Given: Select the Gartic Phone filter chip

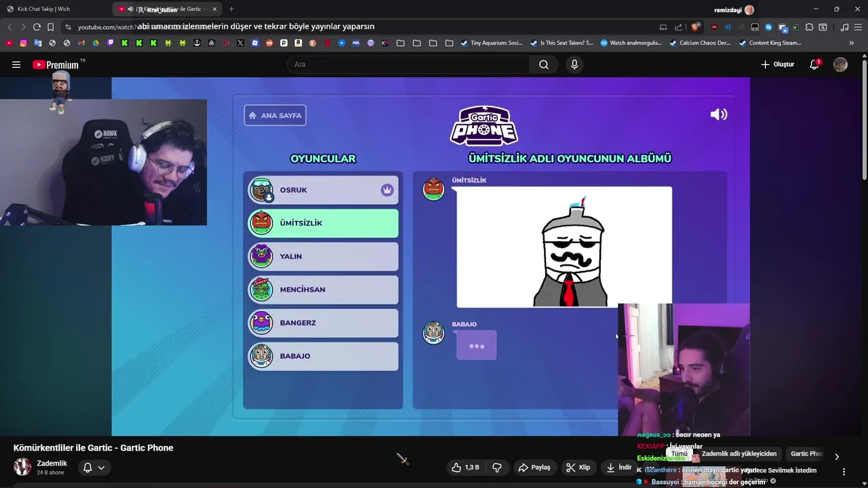Looking at the screenshot, I should (806, 453).
